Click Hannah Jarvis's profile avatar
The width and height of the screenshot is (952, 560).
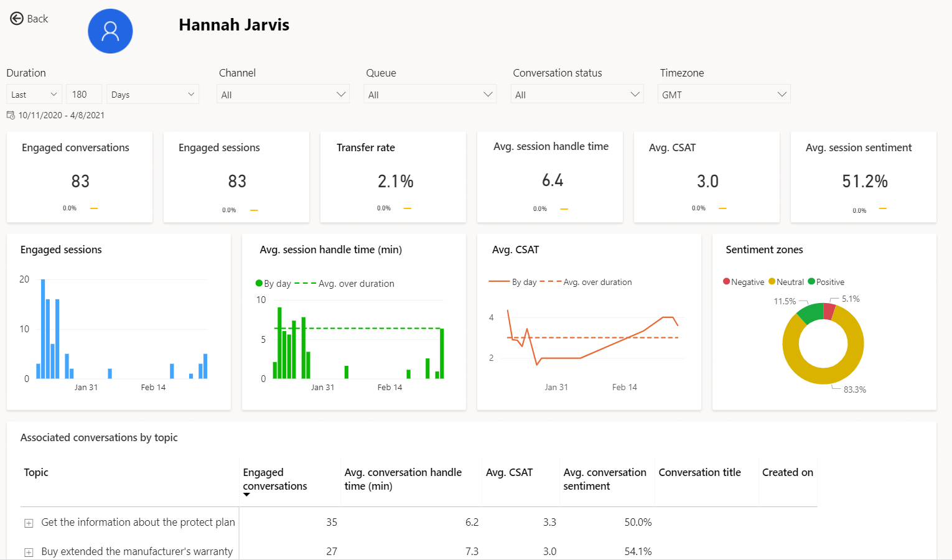tap(110, 30)
